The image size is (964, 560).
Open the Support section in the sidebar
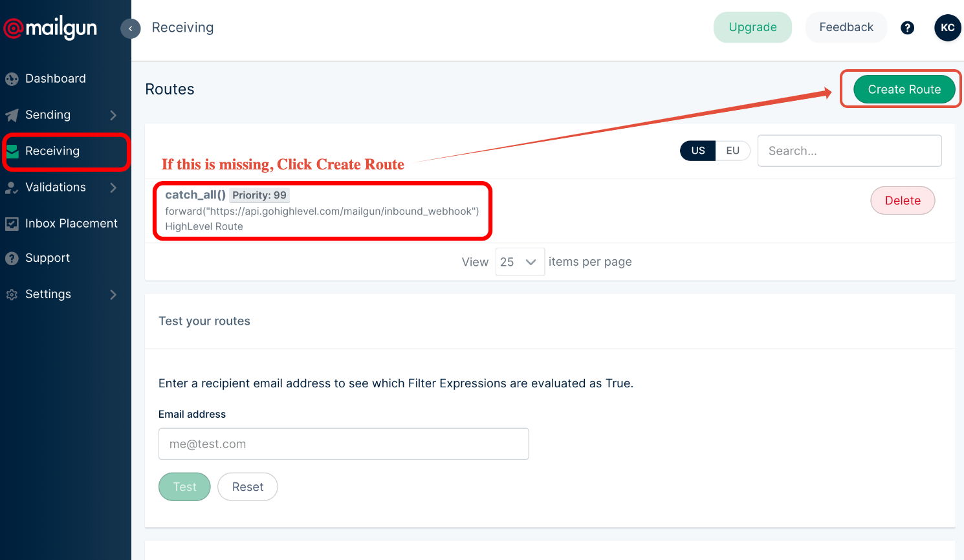(x=47, y=257)
